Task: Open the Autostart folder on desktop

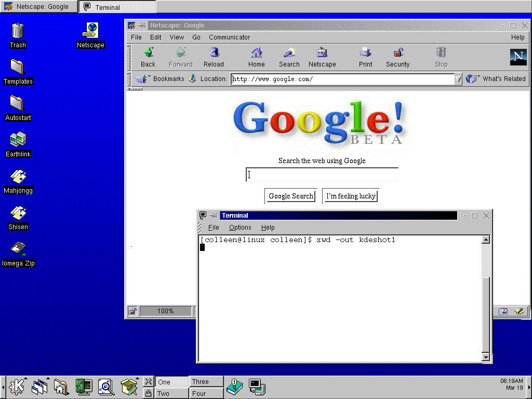Action: (x=18, y=108)
